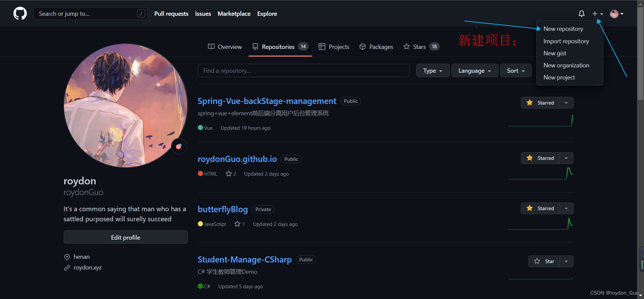Screen dimensions: 644x299
Task: Switch to the Overview tab
Action: [x=225, y=47]
